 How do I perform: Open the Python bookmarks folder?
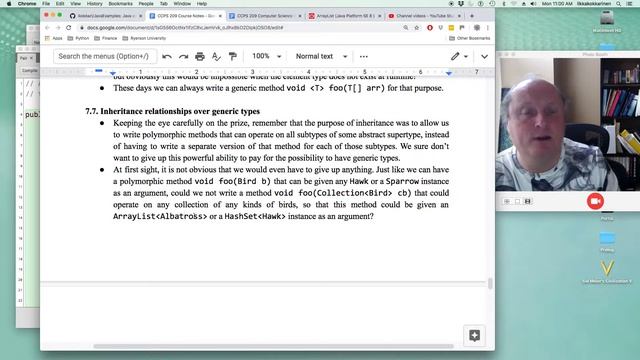[x=78, y=38]
